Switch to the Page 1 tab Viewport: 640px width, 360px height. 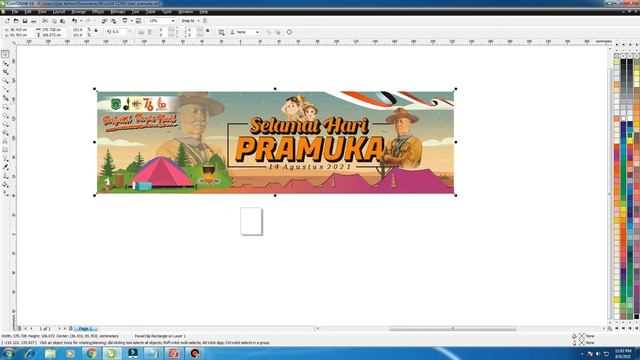coord(85,329)
